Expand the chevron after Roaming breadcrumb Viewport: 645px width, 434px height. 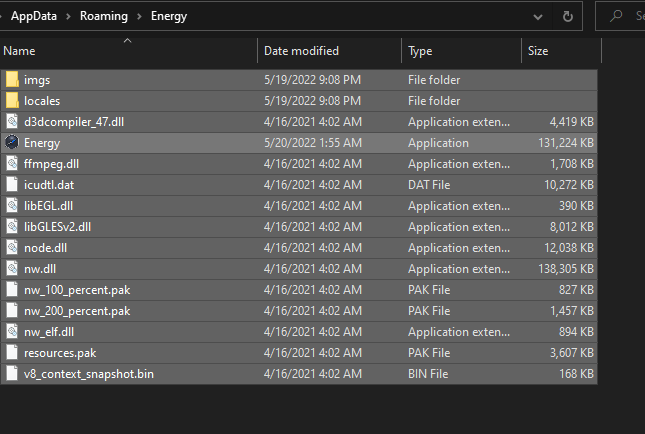tap(137, 16)
